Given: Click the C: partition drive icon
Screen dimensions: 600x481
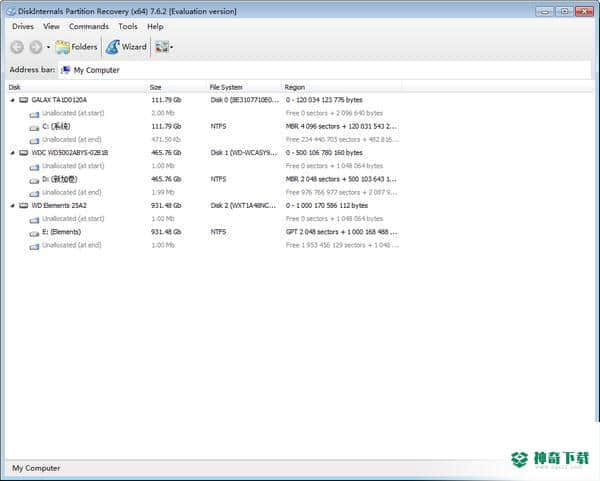Looking at the screenshot, I should pos(34,127).
